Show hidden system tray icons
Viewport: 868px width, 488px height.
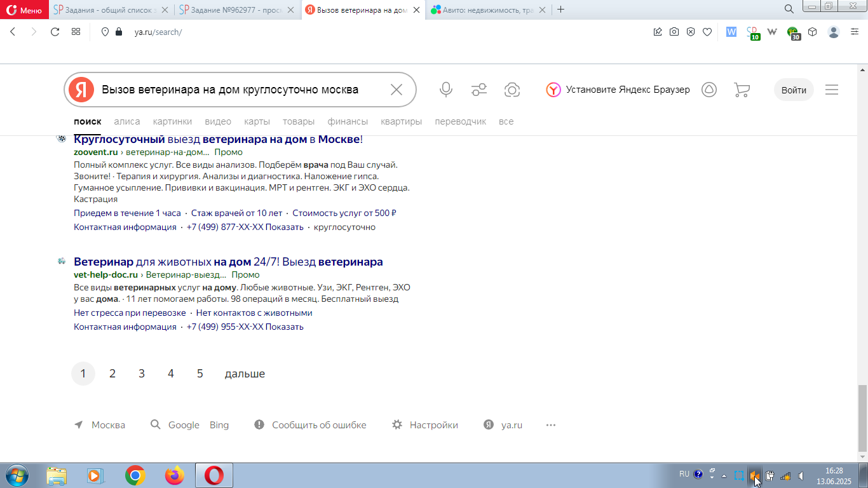point(724,475)
